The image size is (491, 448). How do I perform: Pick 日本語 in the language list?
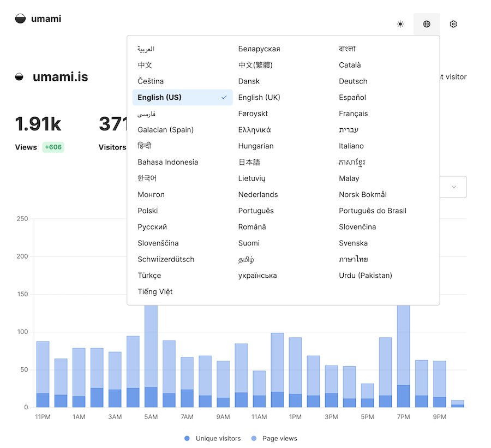point(249,162)
